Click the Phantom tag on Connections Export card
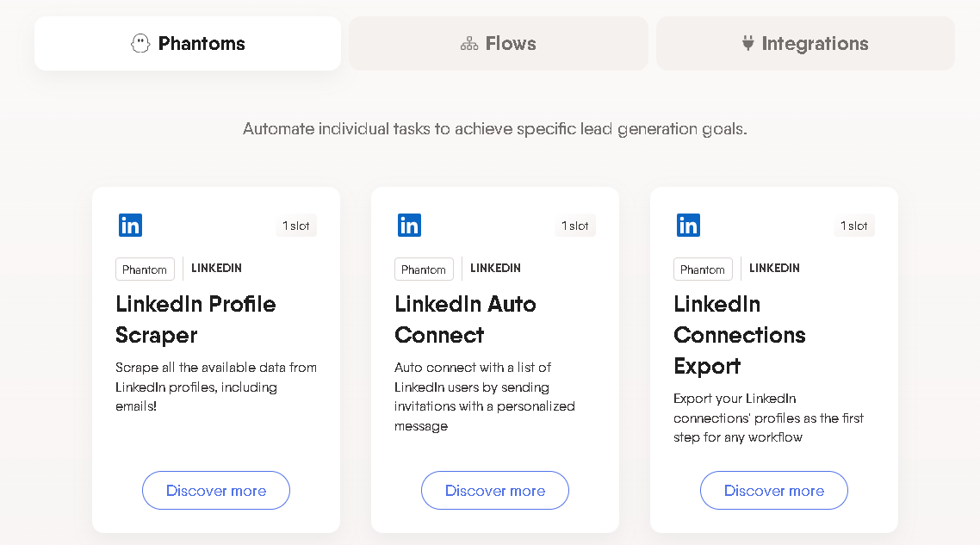This screenshot has width=980, height=545. click(703, 269)
